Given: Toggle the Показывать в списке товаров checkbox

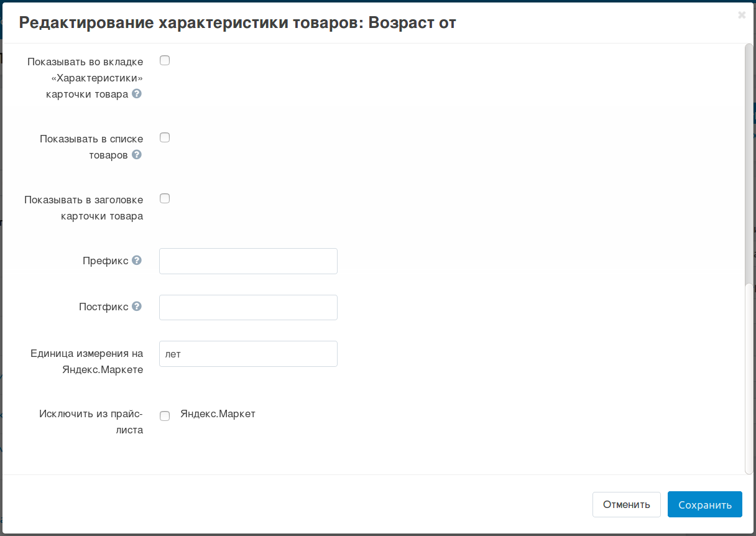Looking at the screenshot, I should click(165, 137).
